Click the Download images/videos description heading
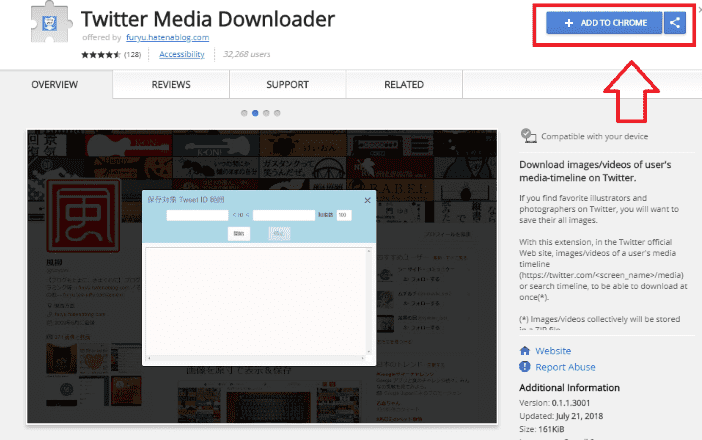 click(x=595, y=171)
